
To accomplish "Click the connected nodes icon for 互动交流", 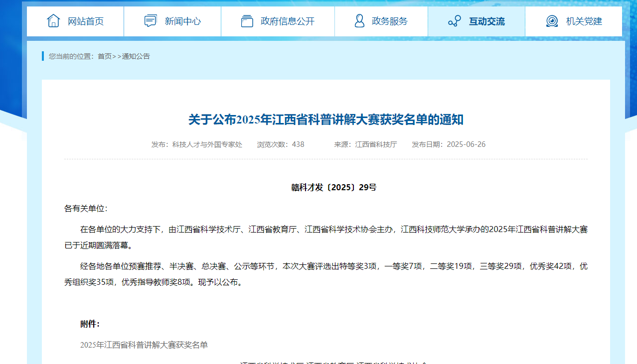I will coord(454,21).
